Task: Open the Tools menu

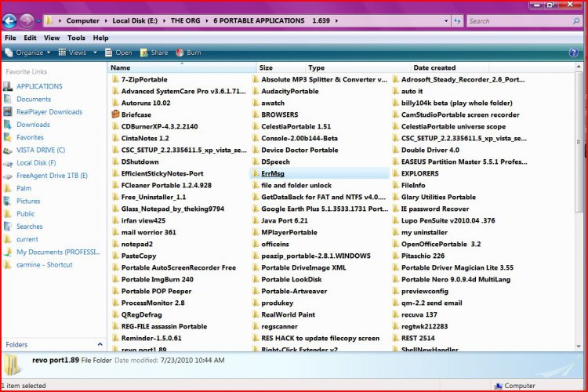Action: [76, 38]
